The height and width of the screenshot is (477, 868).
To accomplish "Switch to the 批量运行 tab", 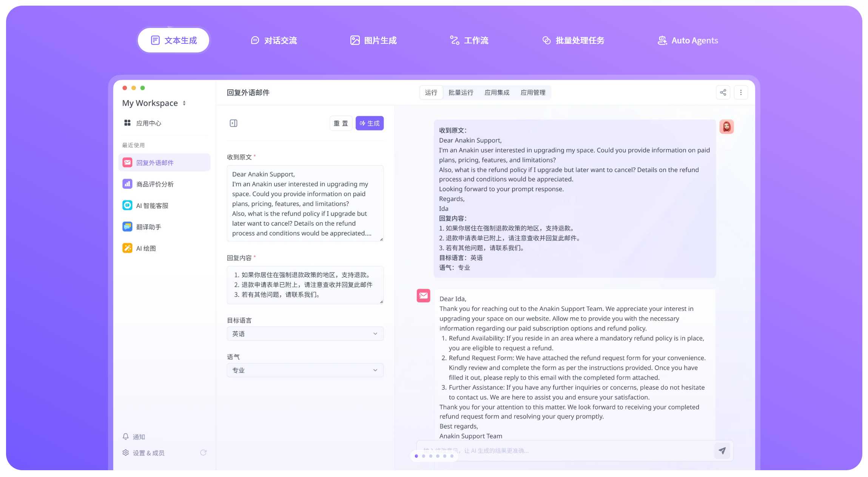I will 461,92.
